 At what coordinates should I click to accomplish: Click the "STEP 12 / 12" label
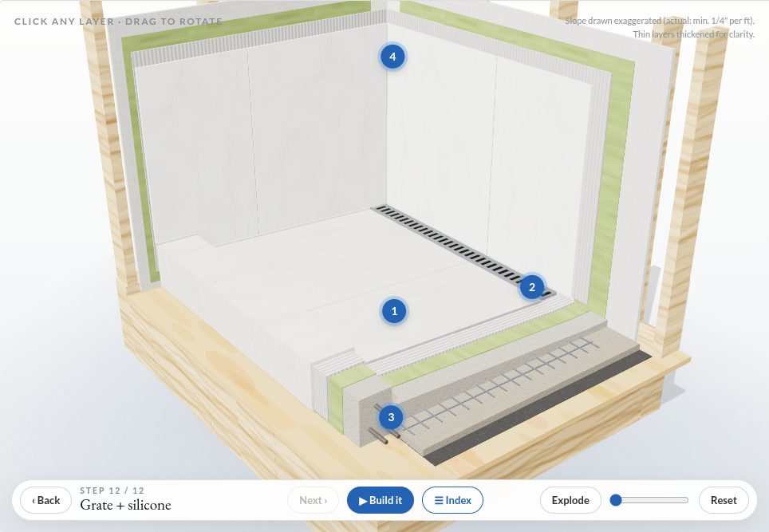click(112, 491)
